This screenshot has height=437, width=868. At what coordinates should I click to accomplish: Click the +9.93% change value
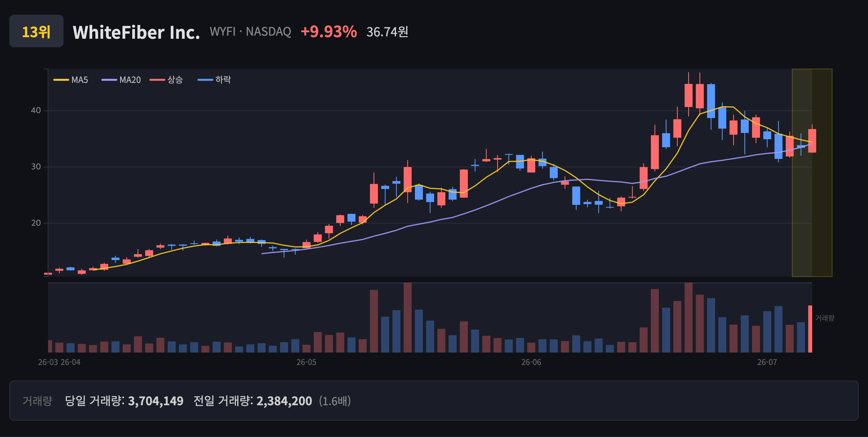329,32
